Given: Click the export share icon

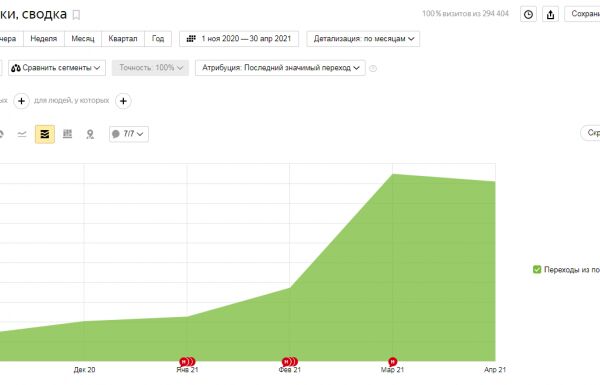Looking at the screenshot, I should pos(550,15).
